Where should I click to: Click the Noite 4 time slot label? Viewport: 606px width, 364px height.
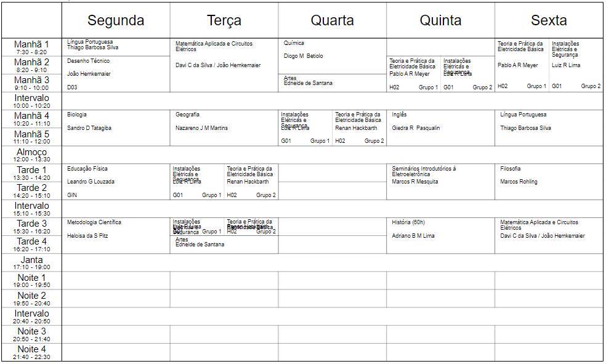pos(31,352)
